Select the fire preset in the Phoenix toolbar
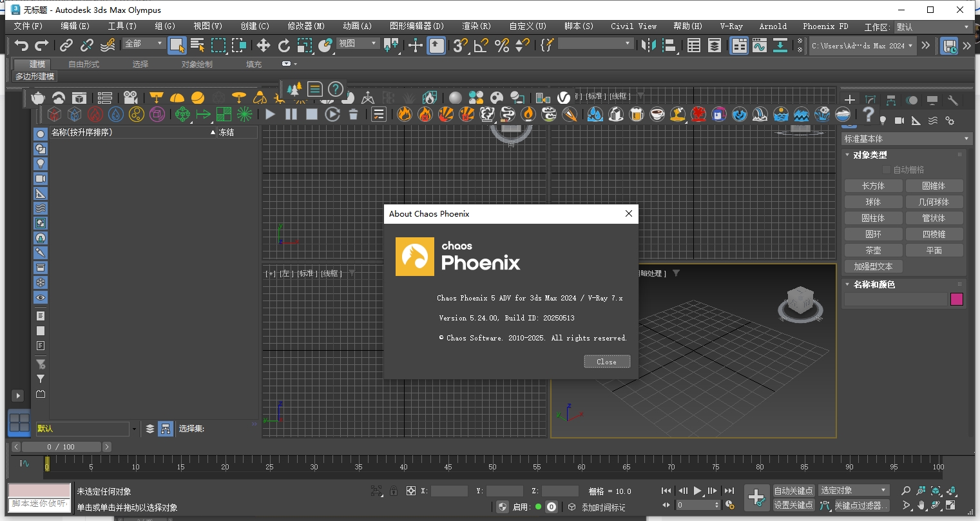Image resolution: width=980 pixels, height=521 pixels. click(x=405, y=114)
